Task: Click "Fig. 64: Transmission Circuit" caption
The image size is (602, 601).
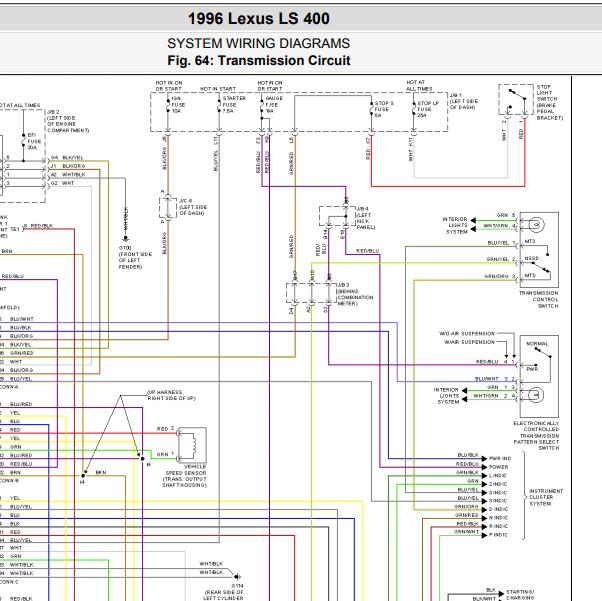Action: pos(259,61)
